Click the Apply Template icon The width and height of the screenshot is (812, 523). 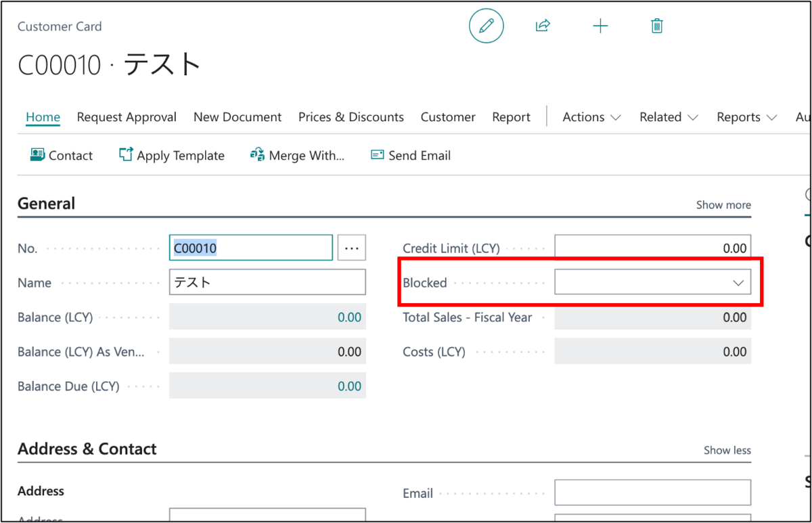pyautogui.click(x=126, y=154)
